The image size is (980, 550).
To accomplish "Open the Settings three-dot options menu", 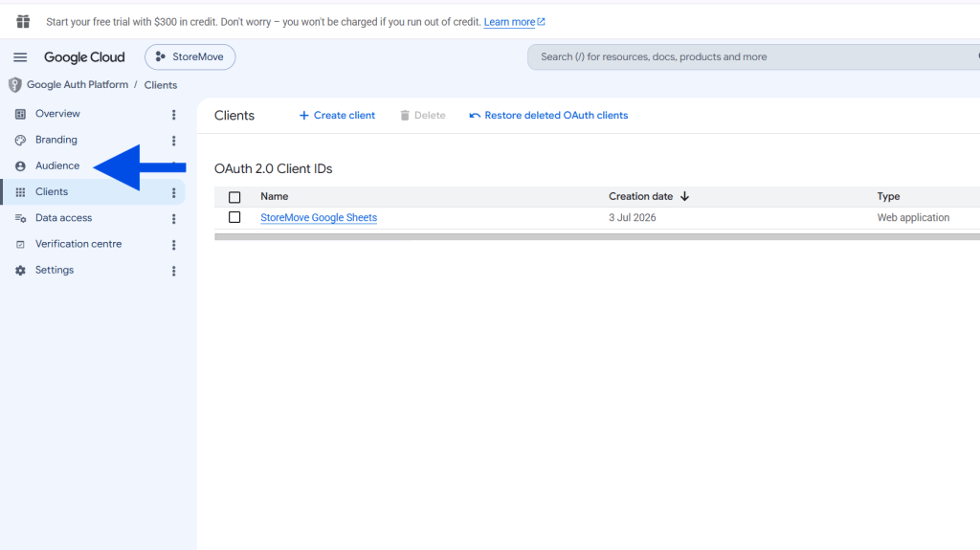I will click(174, 271).
